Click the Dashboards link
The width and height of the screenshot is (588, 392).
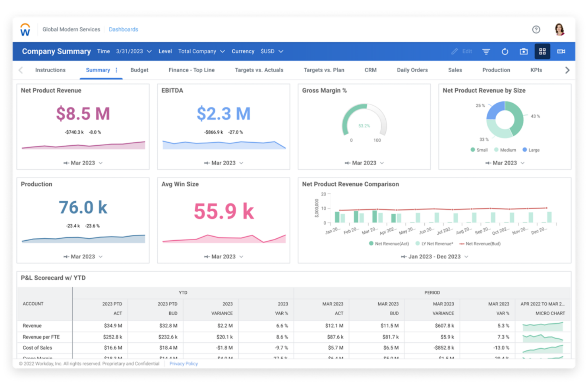click(x=123, y=29)
